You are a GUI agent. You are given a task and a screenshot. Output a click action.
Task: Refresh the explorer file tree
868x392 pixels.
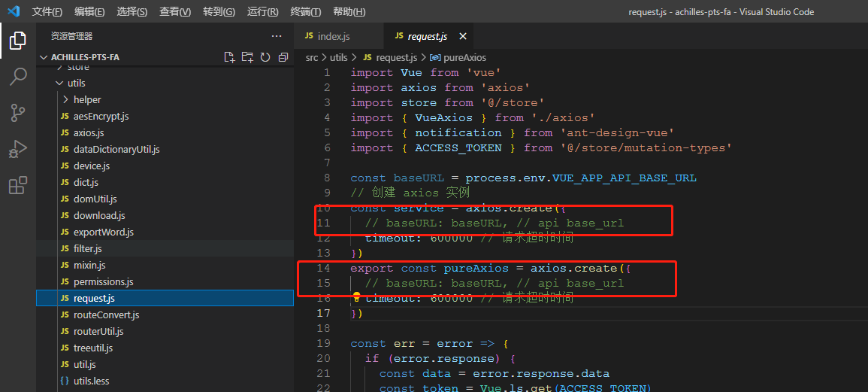coord(265,57)
